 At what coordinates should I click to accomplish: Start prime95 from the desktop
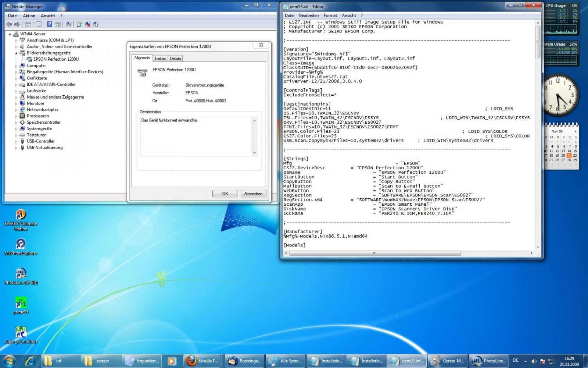[21, 306]
